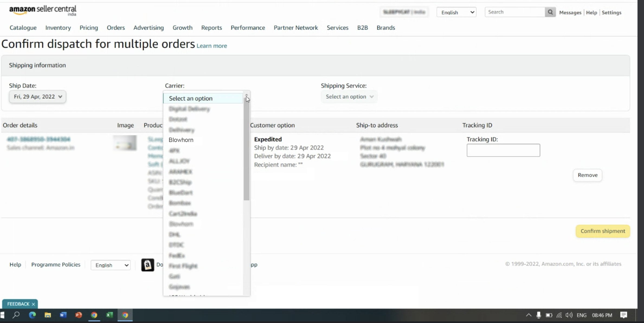Image resolution: width=644 pixels, height=323 pixels.
Task: Open the Shipping Service dropdown
Action: pyautogui.click(x=349, y=97)
